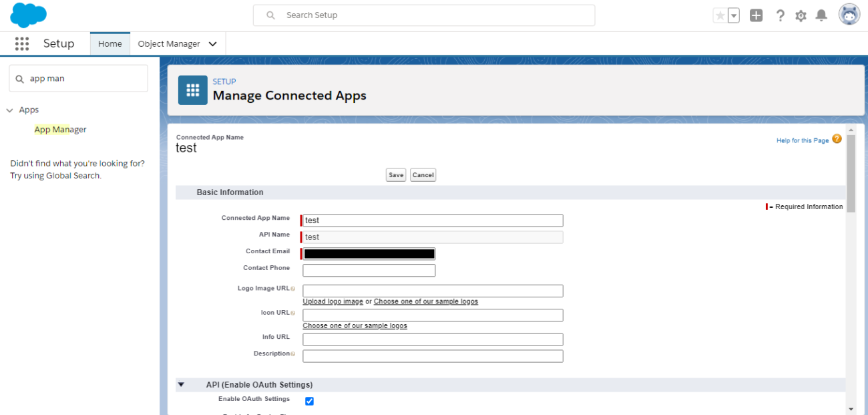
Task: Click the Search Setup magnifier icon
Action: (269, 15)
